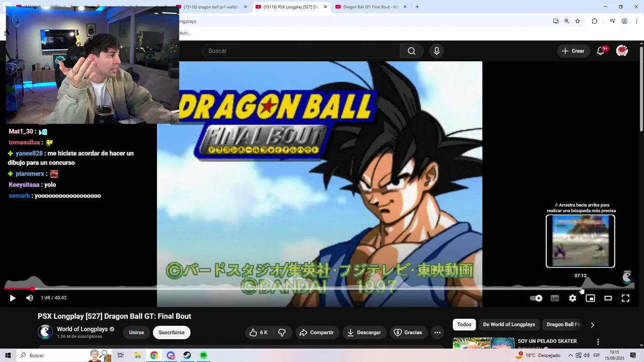This screenshot has height=362, width=644.
Task: Click the seek preview thumbnail above timeline
Action: pos(580,241)
